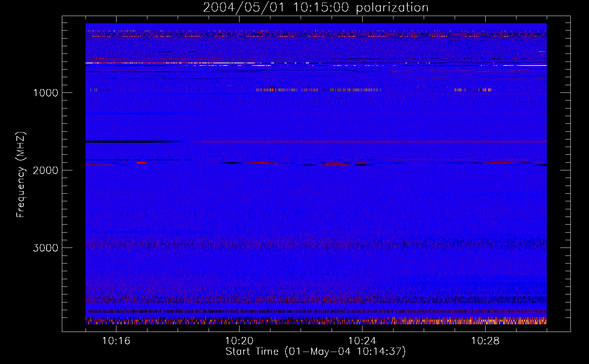Viewport: 589px width, 364px height.
Task: Click the '10:24' time axis label
Action: pyautogui.click(x=362, y=341)
